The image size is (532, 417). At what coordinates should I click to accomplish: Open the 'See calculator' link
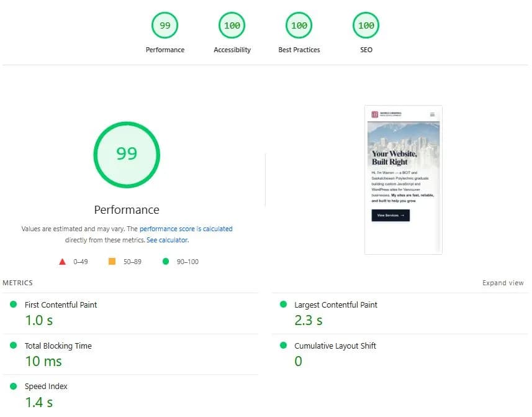tap(167, 240)
